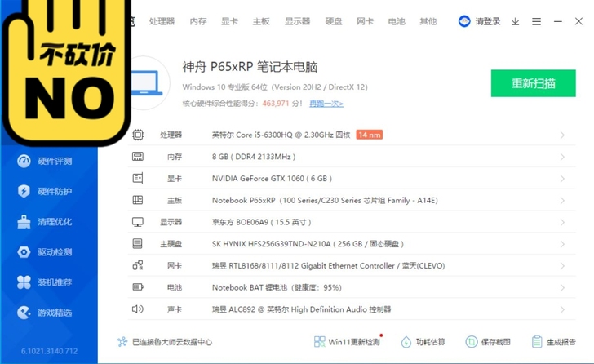Image resolution: width=594 pixels, height=364 pixels.
Task: Click the 14 nm orange badge
Action: click(370, 135)
